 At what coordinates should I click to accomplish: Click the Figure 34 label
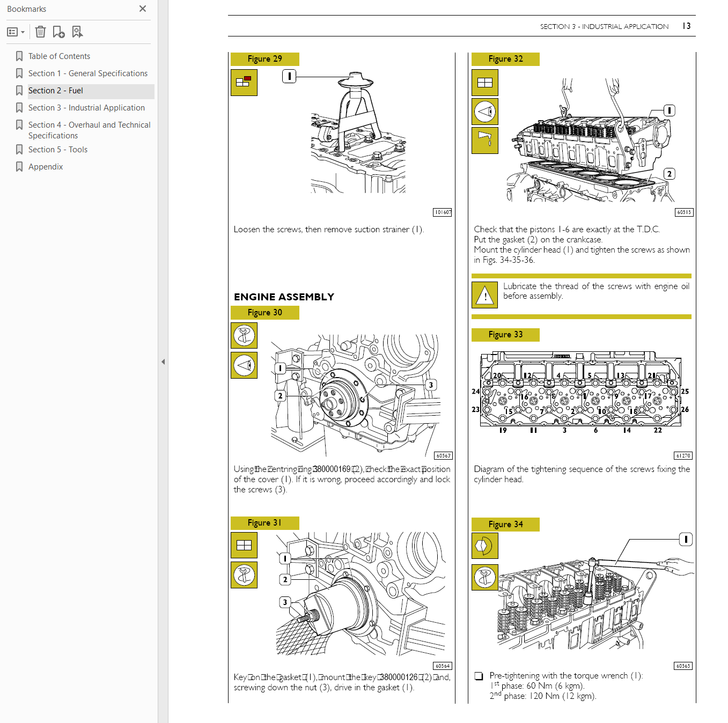[x=505, y=525]
